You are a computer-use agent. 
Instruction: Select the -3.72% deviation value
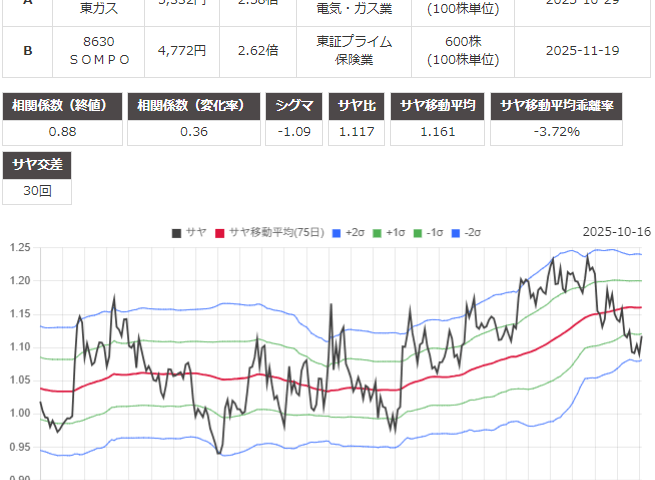point(570,132)
